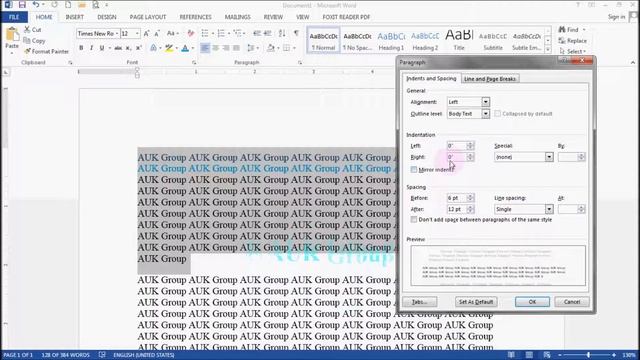Viewport: 640px width, 360px height.
Task: Click the Cut scissors icon
Action: point(27,29)
